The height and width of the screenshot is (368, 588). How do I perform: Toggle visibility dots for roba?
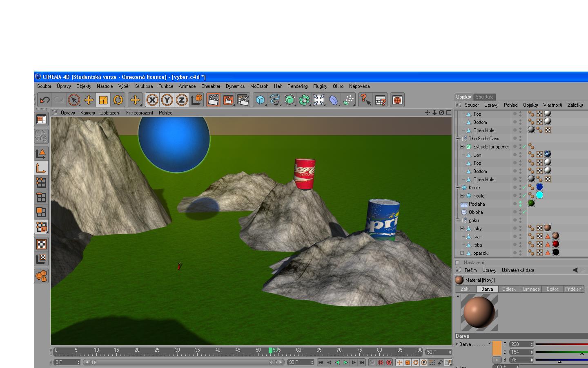click(x=520, y=245)
